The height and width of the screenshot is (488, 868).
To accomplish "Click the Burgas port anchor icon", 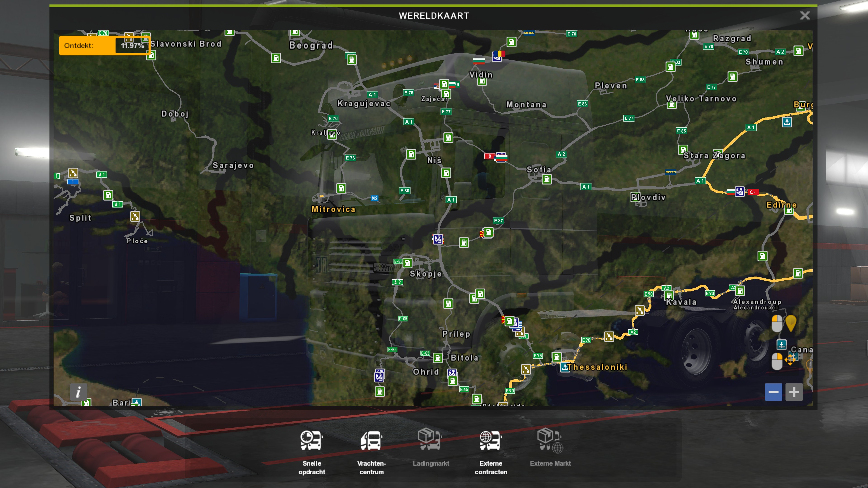I will click(787, 122).
